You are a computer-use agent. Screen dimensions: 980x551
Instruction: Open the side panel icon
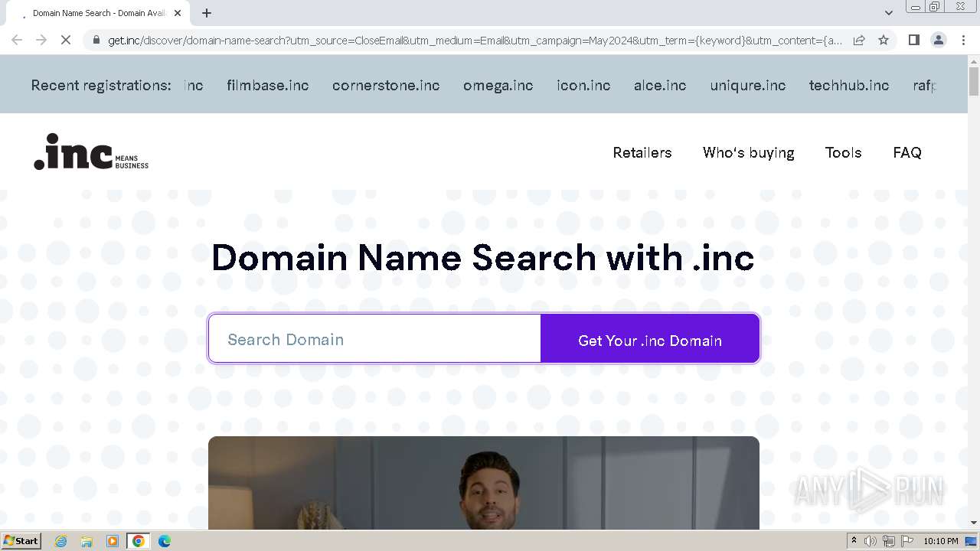point(913,40)
